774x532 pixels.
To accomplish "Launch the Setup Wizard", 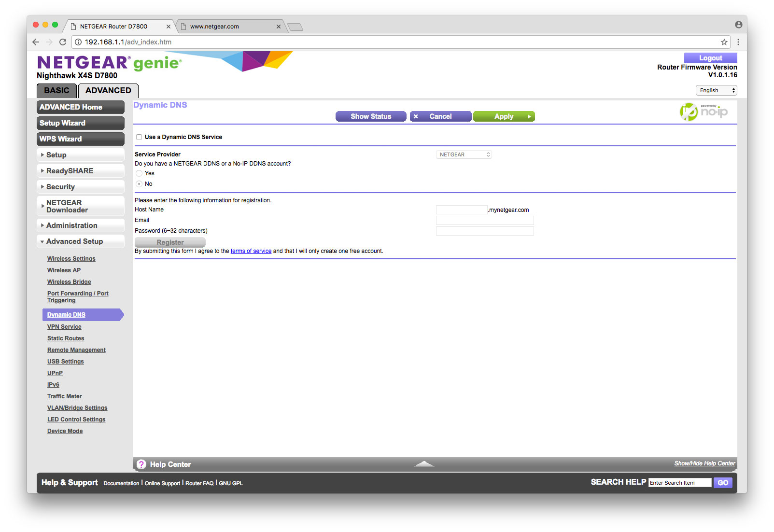I will tap(81, 123).
